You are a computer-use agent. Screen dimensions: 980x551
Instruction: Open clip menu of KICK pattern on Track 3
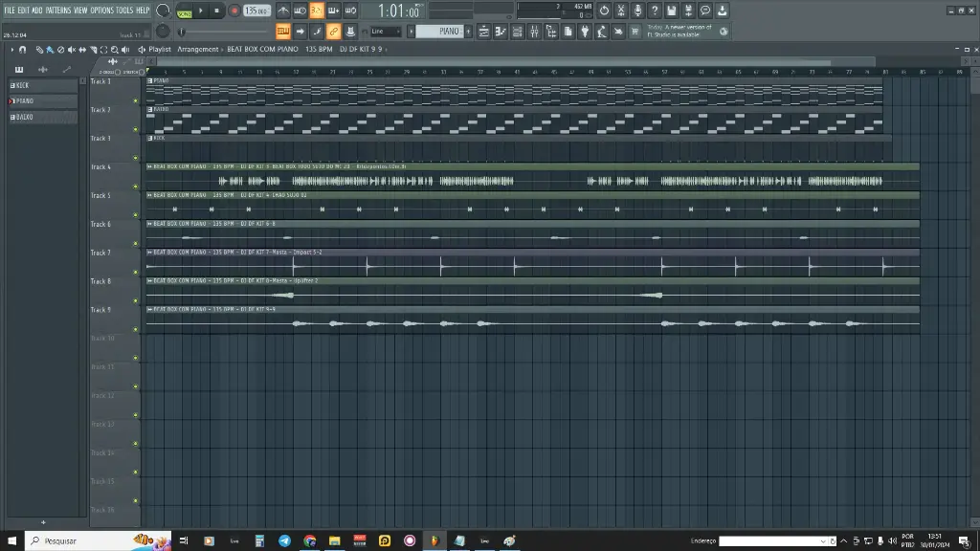click(150, 138)
